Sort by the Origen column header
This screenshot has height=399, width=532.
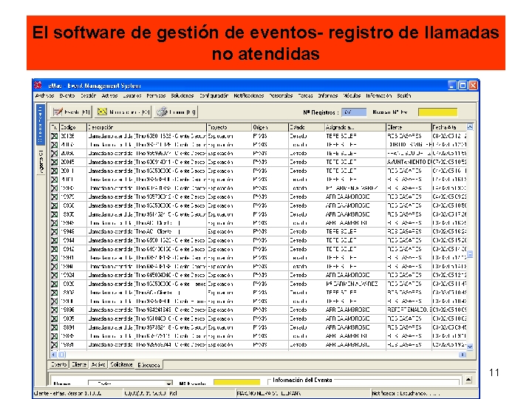tap(270, 127)
